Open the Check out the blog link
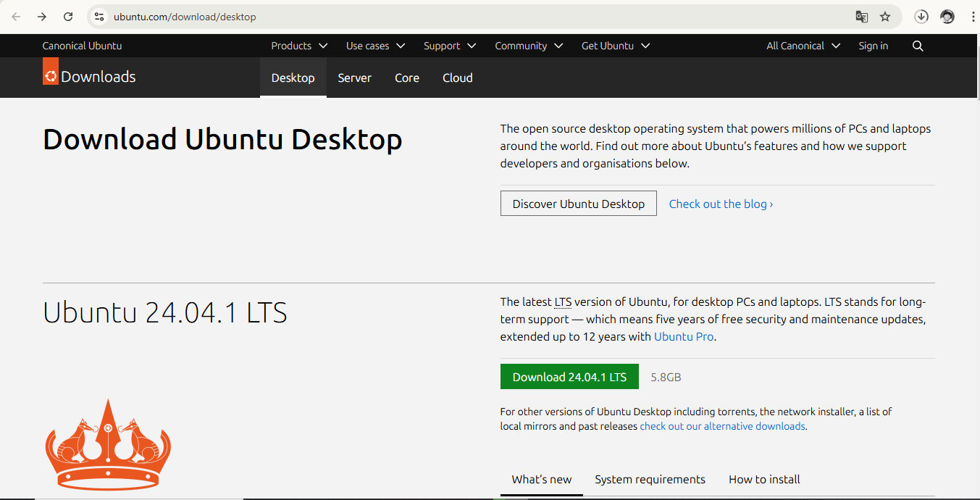Screen dimensions: 980x500 pos(720,204)
